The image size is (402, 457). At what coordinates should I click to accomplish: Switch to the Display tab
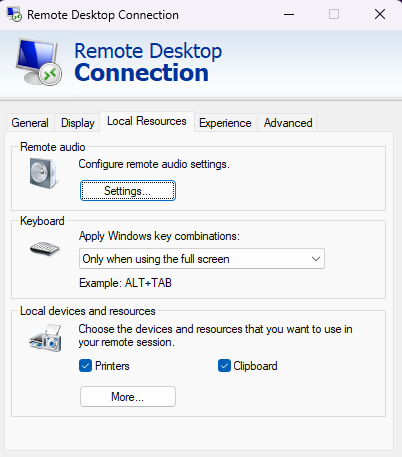click(x=78, y=123)
